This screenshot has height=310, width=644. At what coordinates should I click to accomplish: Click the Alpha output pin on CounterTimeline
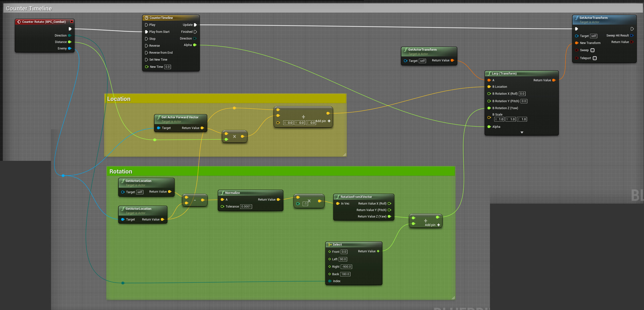pyautogui.click(x=195, y=45)
